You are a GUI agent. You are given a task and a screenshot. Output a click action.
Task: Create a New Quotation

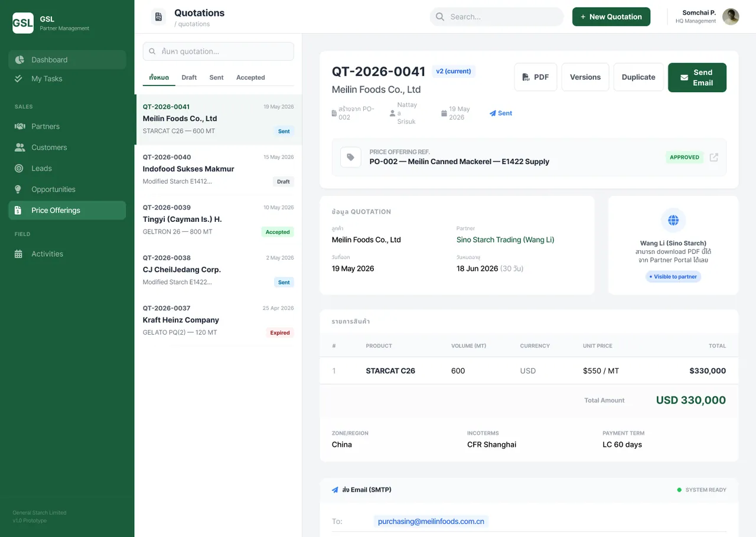pos(611,17)
